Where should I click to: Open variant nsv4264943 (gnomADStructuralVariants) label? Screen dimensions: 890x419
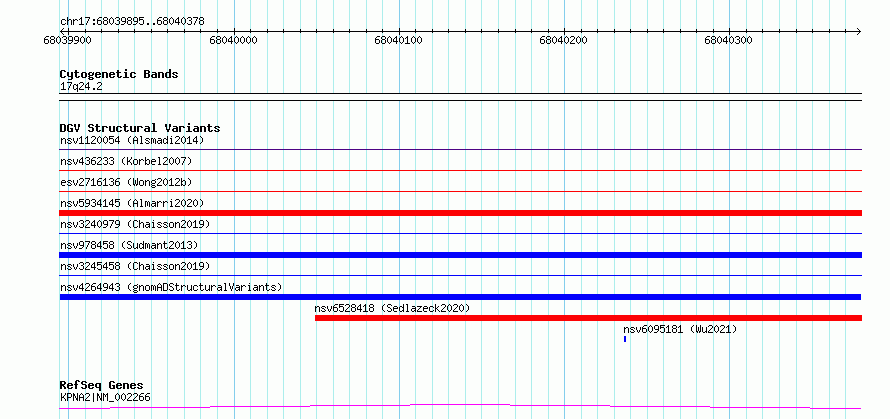[171, 287]
